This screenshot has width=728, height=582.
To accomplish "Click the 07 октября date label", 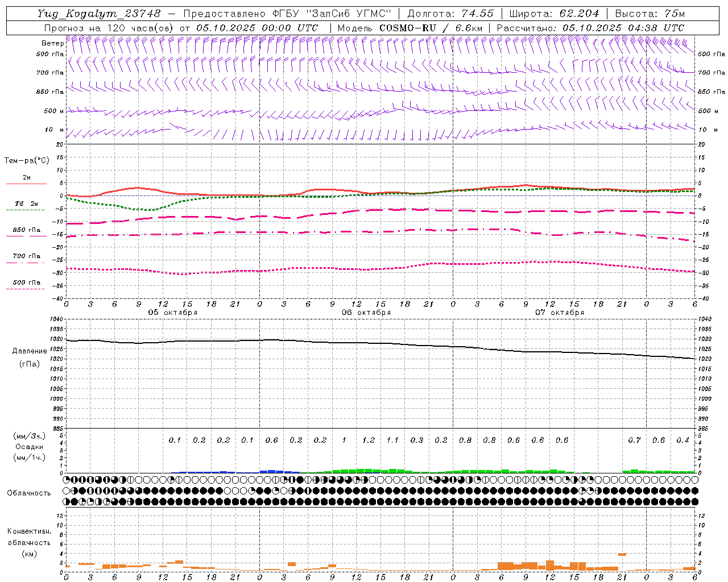I will pos(560,313).
